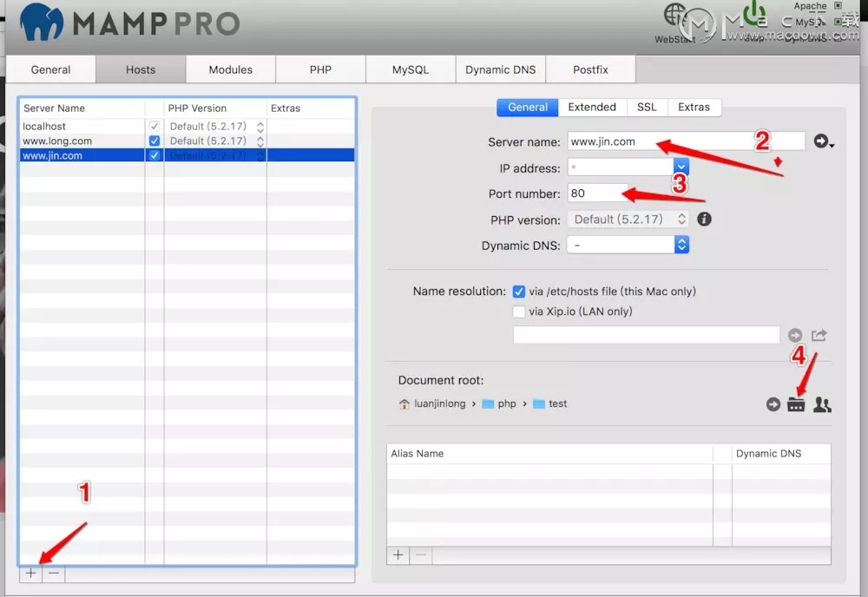Viewport: 868px width, 597px height.
Task: Select the localhost row in host list
Action: 187,126
